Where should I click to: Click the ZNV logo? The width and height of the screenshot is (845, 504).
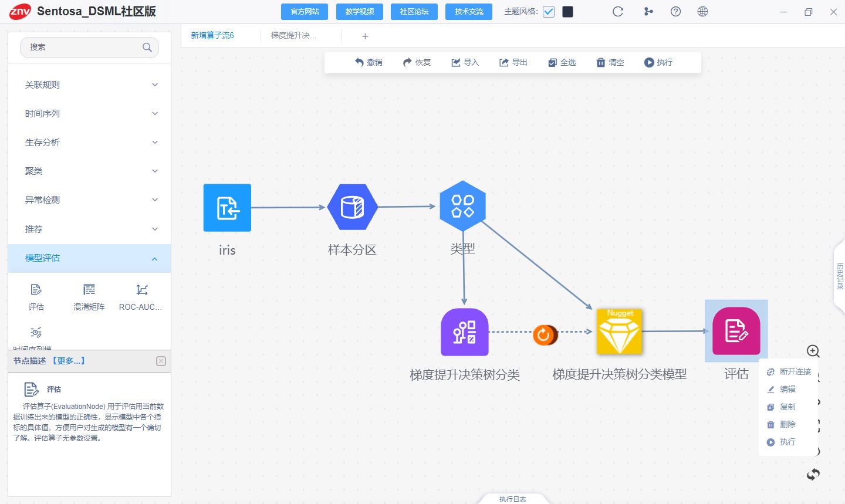coord(20,11)
